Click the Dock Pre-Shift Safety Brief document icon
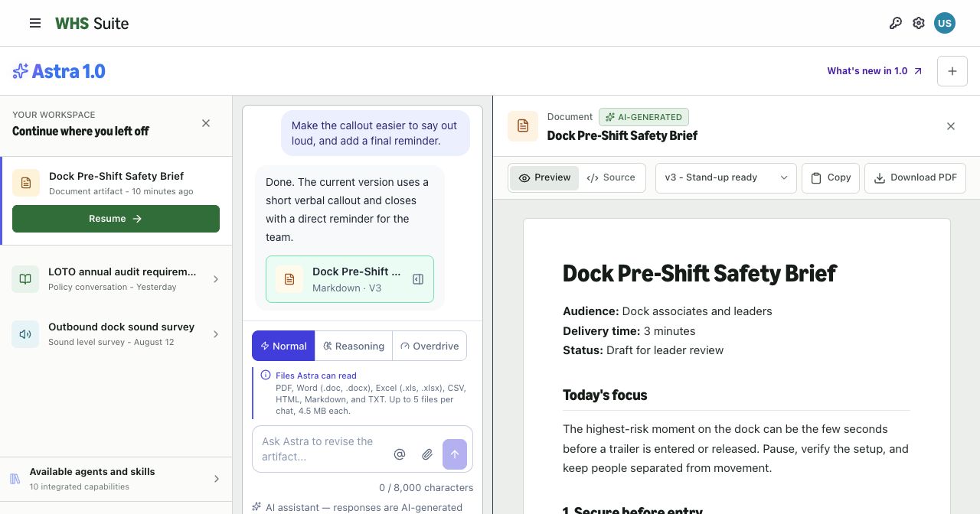The width and height of the screenshot is (980, 514). 26,183
